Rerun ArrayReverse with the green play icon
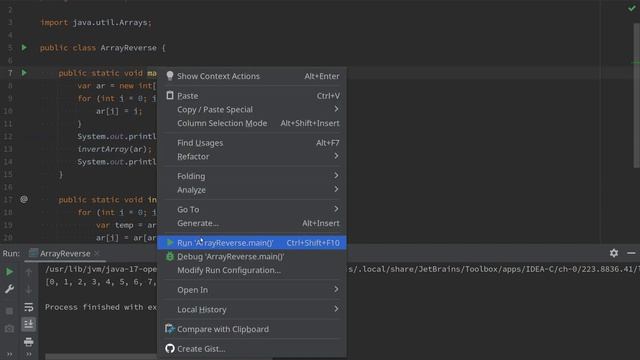Screen dimensions: 640x360 point(9,272)
